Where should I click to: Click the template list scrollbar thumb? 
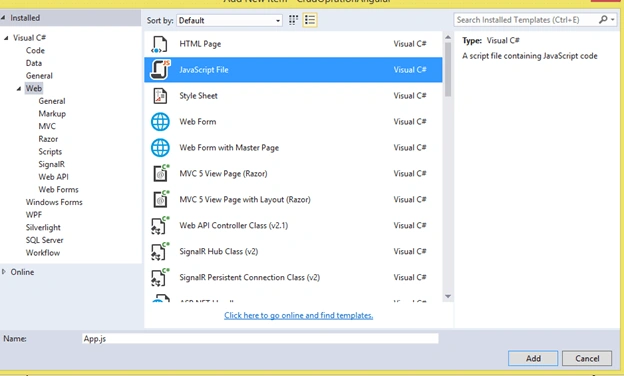coord(448,69)
